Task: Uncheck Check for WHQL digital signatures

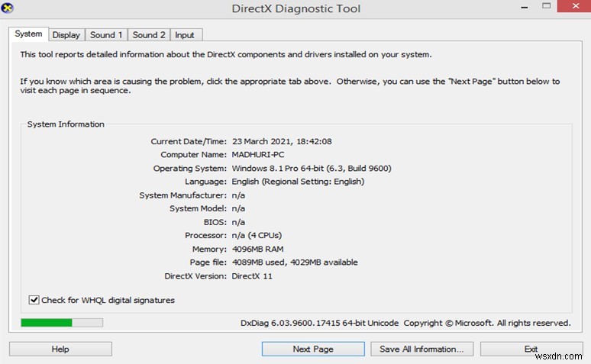Action: tap(34, 301)
